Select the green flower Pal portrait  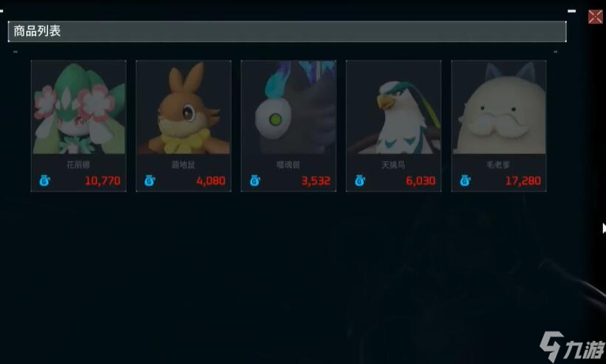point(78,107)
